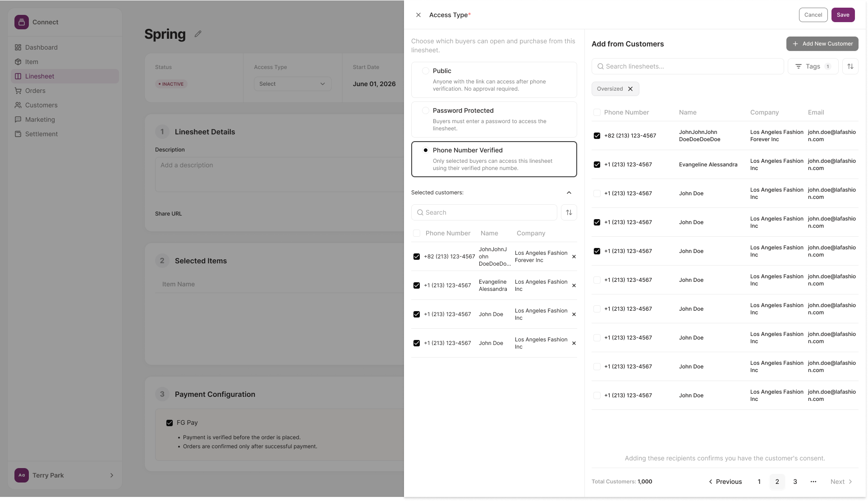Screen dimensions: 868x501
Task: Sort the Add from Customers list
Action: [x=850, y=66]
